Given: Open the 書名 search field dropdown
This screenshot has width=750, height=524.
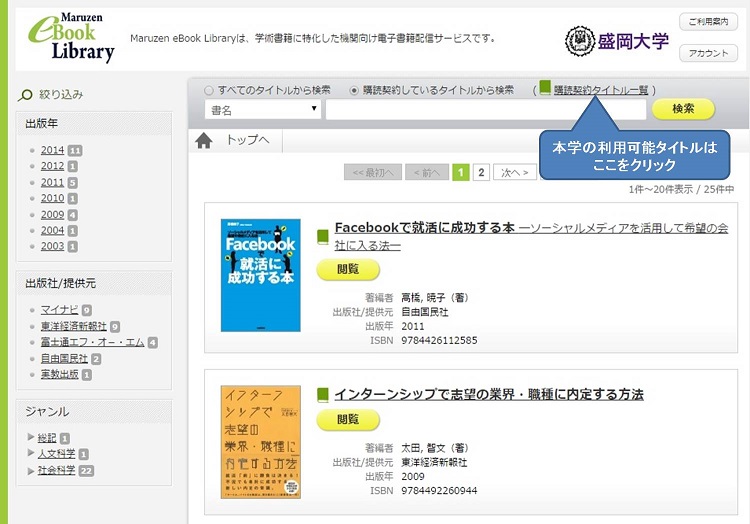Looking at the screenshot, I should (x=263, y=109).
